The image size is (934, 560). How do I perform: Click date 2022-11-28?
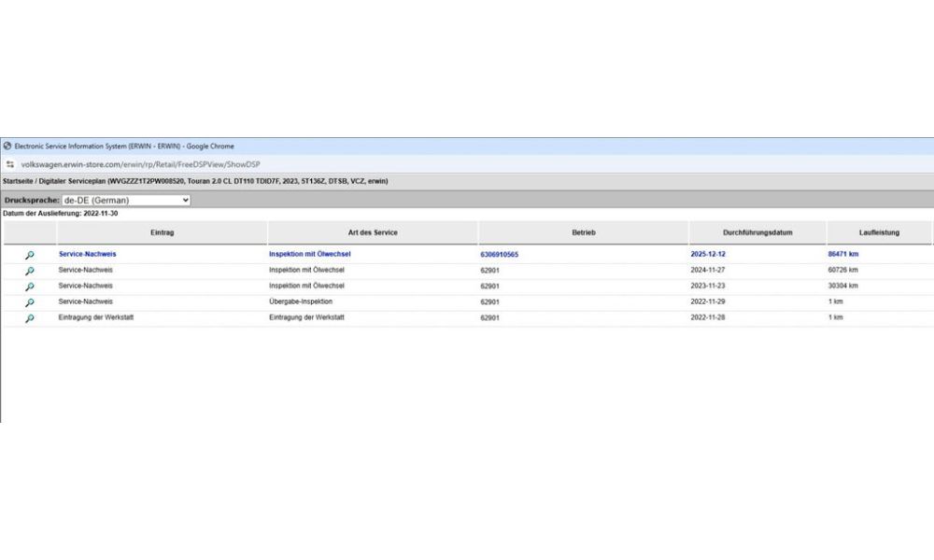pyautogui.click(x=708, y=317)
